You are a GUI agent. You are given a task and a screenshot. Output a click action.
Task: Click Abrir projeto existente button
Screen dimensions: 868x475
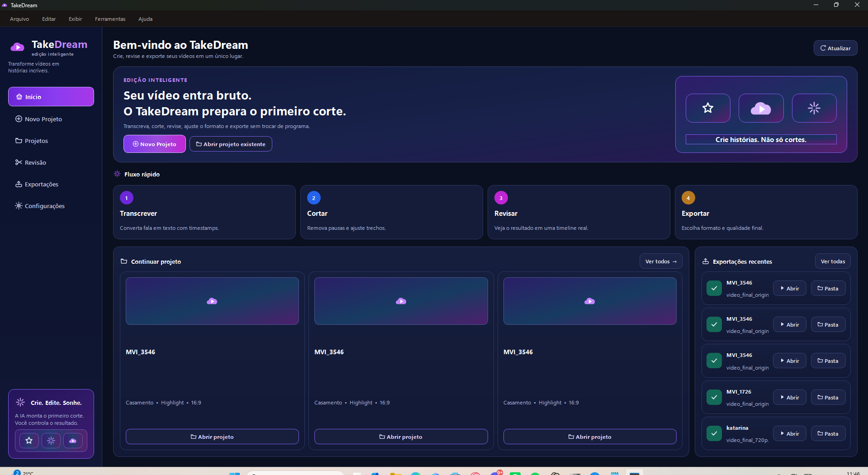231,144
